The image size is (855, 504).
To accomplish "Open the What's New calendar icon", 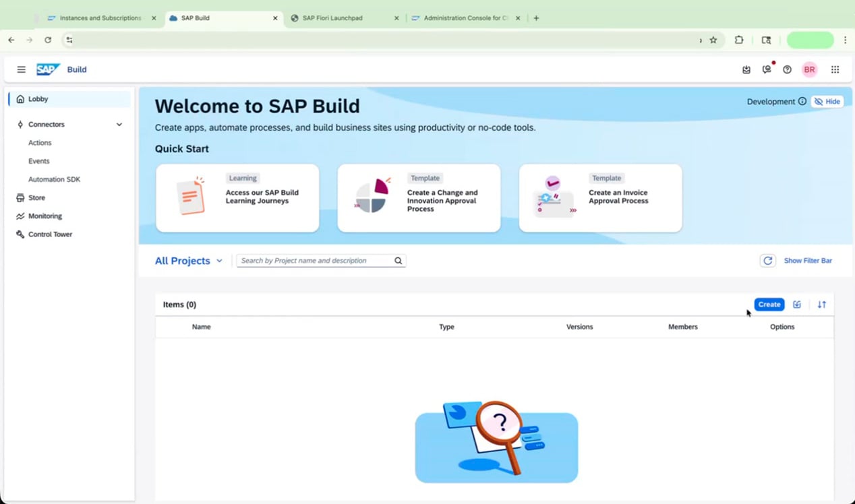I will (x=746, y=69).
